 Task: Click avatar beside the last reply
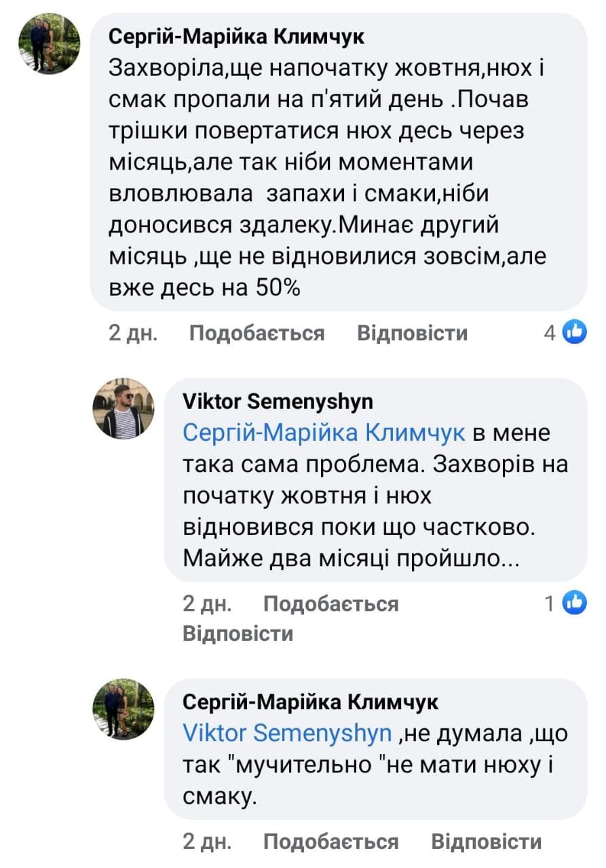click(x=123, y=709)
